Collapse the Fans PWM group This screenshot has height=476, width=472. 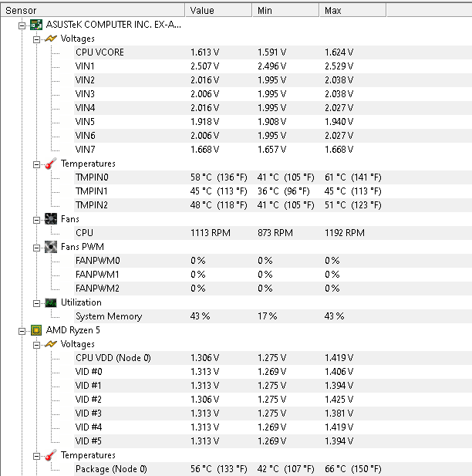pos(36,248)
